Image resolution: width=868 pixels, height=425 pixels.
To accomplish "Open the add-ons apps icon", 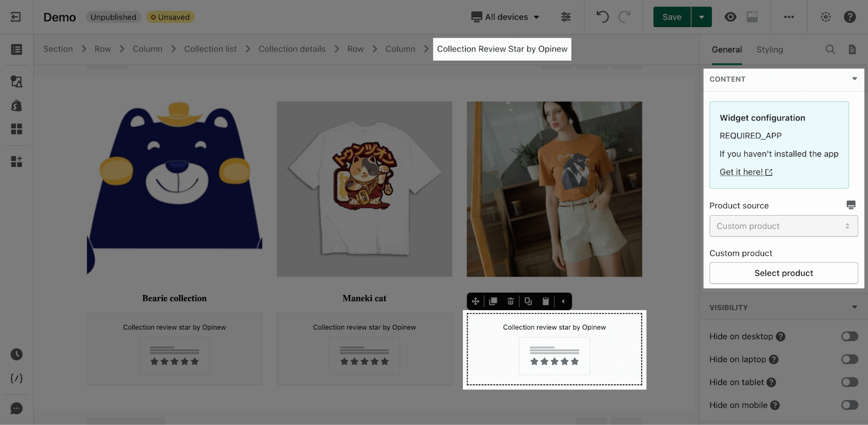I will (16, 162).
